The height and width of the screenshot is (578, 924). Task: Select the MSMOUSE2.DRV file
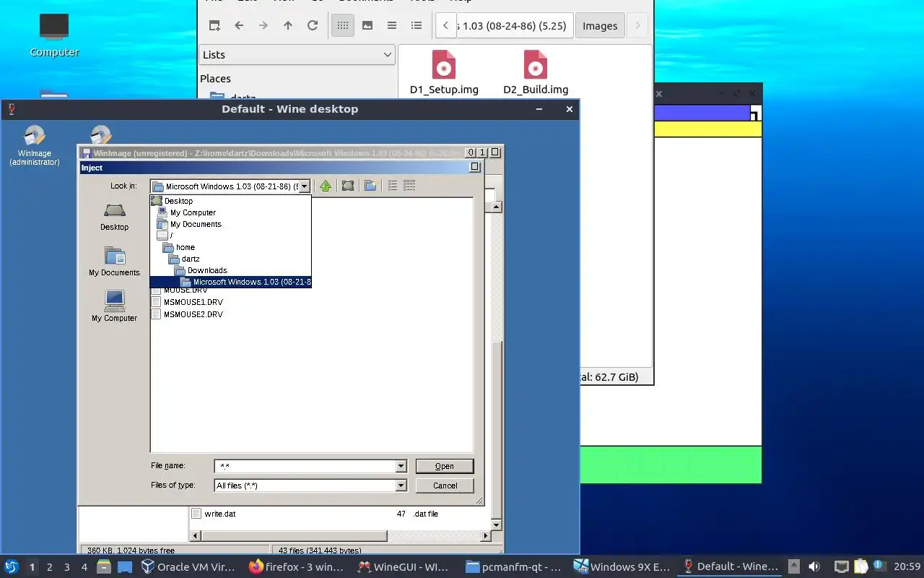(188, 314)
